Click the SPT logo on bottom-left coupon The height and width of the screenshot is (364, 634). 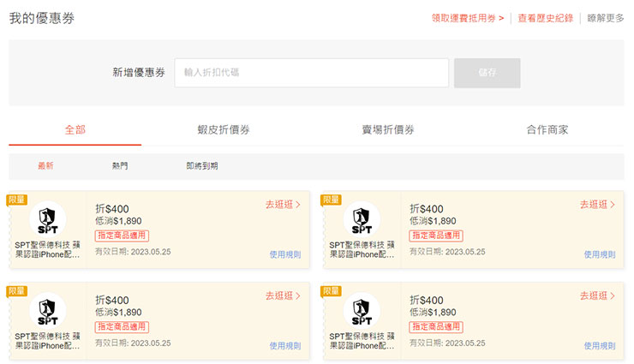[47, 310]
